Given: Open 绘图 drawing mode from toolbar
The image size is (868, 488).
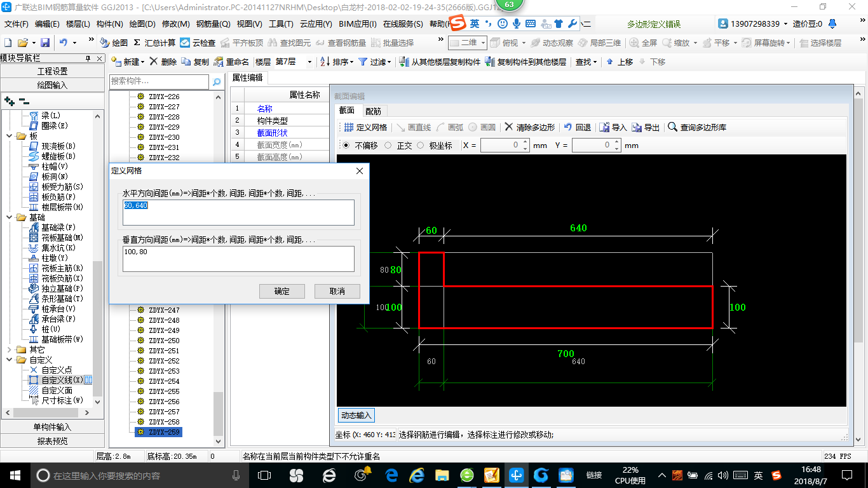Looking at the screenshot, I should tap(114, 43).
